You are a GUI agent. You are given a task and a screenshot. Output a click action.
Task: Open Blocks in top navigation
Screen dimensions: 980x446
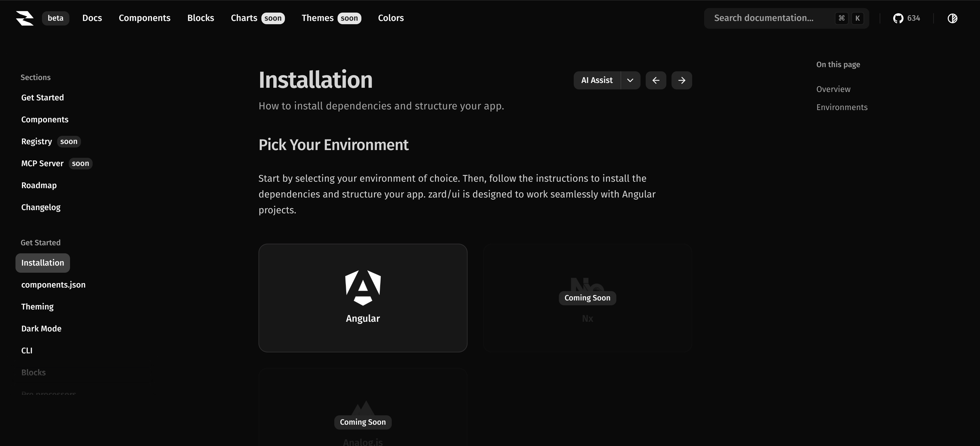[x=200, y=18]
